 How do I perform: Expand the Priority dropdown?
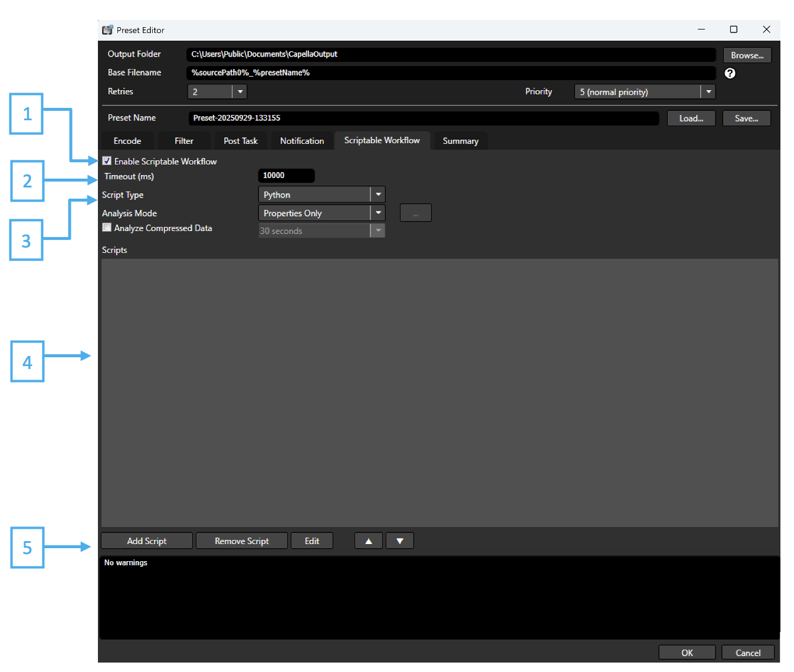coord(708,91)
